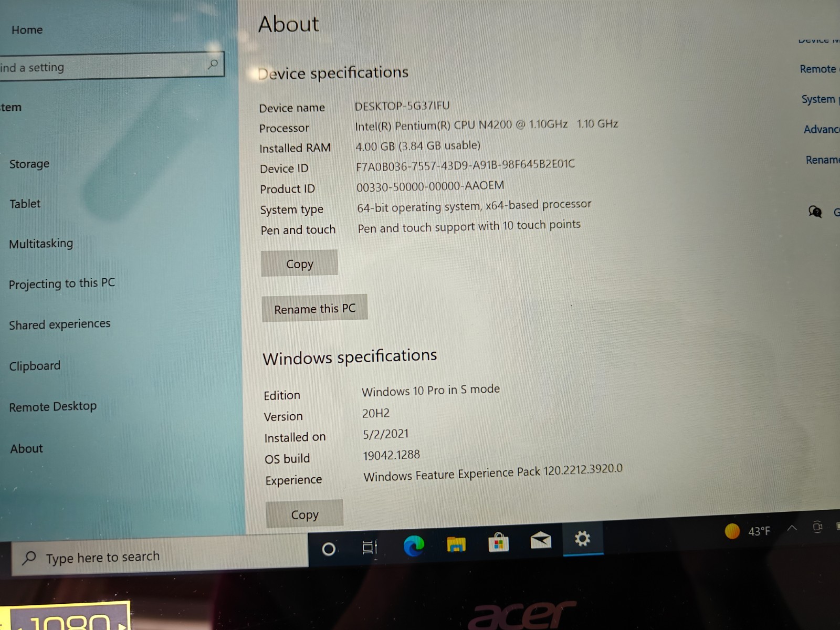Open Advanced system settings link
Viewport: 840px width, 630px height.
(x=822, y=129)
